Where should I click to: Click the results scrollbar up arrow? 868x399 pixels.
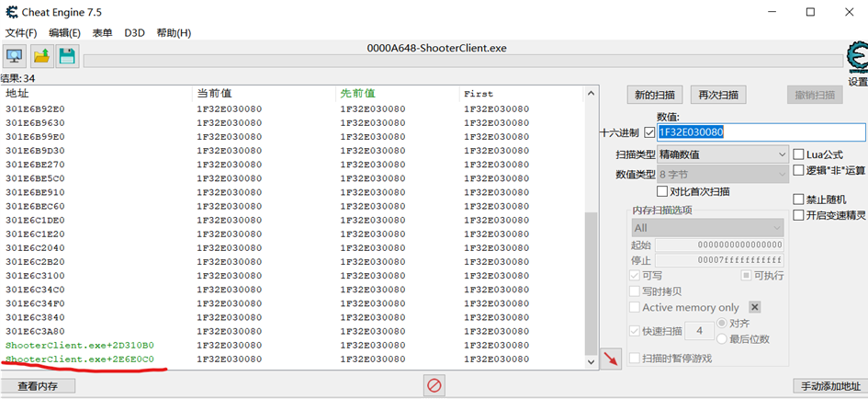(592, 94)
